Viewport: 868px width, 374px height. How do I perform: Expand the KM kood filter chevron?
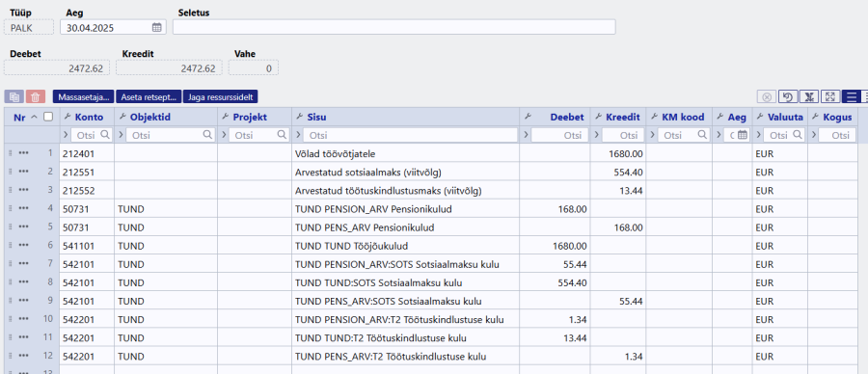652,134
